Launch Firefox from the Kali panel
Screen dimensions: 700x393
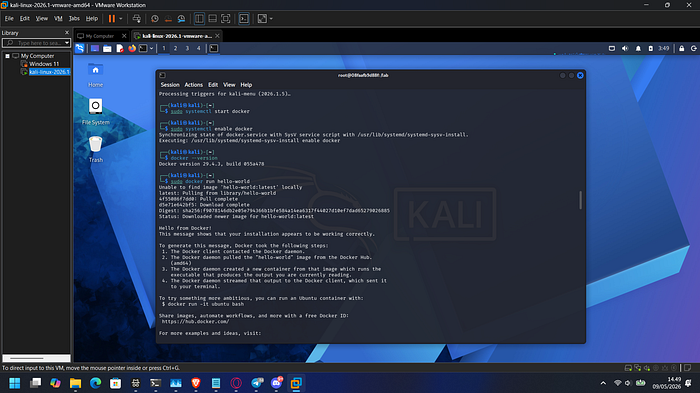[132, 48]
